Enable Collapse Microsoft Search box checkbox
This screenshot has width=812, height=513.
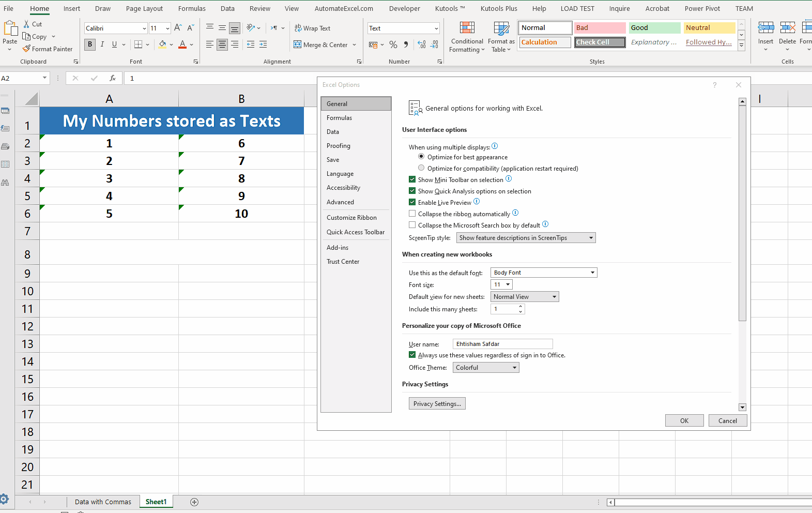click(x=412, y=225)
